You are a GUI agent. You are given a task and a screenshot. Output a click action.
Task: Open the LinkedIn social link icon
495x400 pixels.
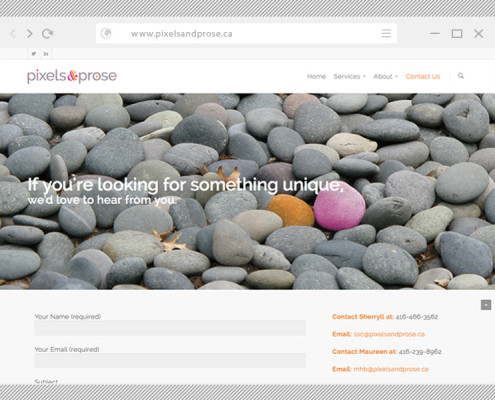tap(46, 54)
